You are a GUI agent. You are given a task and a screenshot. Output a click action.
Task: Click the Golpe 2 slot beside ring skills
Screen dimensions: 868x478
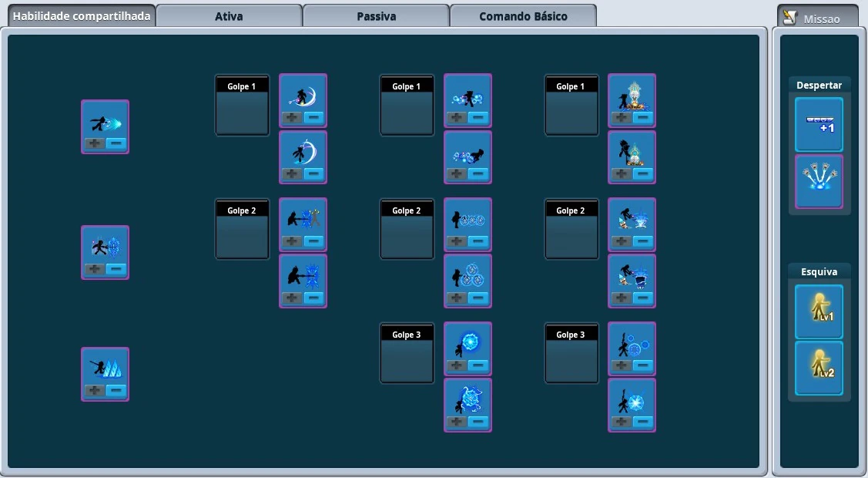pyautogui.click(x=407, y=229)
